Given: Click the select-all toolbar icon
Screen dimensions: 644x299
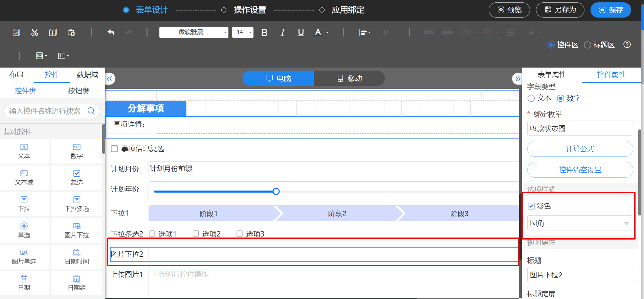Looking at the screenshot, I should click(x=16, y=32).
